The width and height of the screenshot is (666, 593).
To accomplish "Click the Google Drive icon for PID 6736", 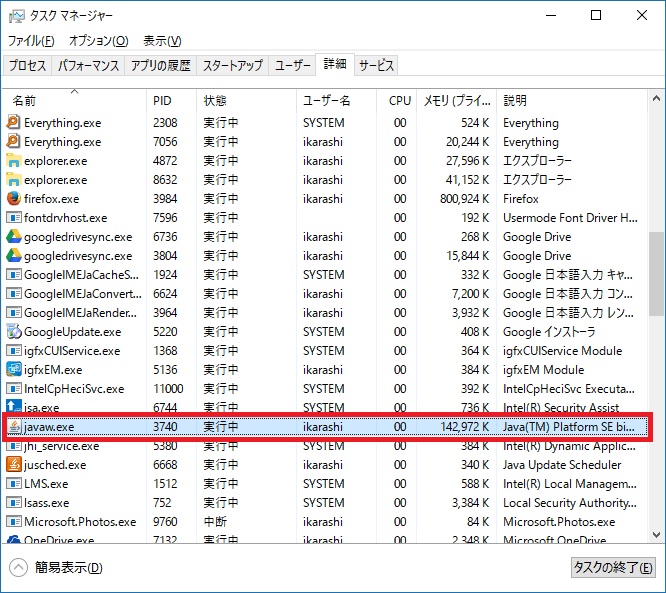I will [x=14, y=237].
